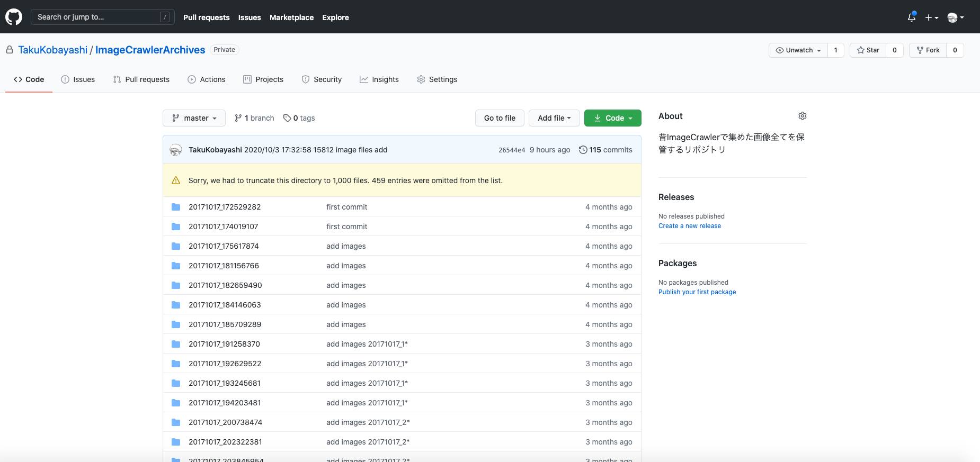Open the notifications bell
980x462 pixels.
[x=911, y=17]
